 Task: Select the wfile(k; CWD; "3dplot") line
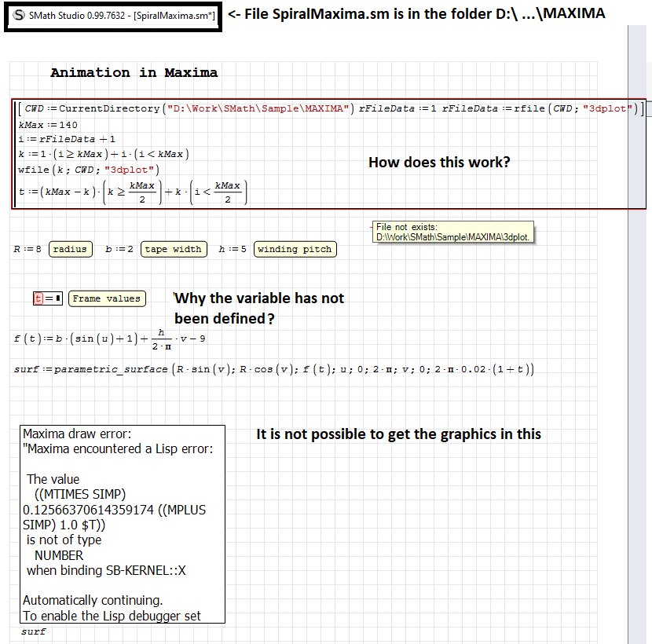(88, 169)
